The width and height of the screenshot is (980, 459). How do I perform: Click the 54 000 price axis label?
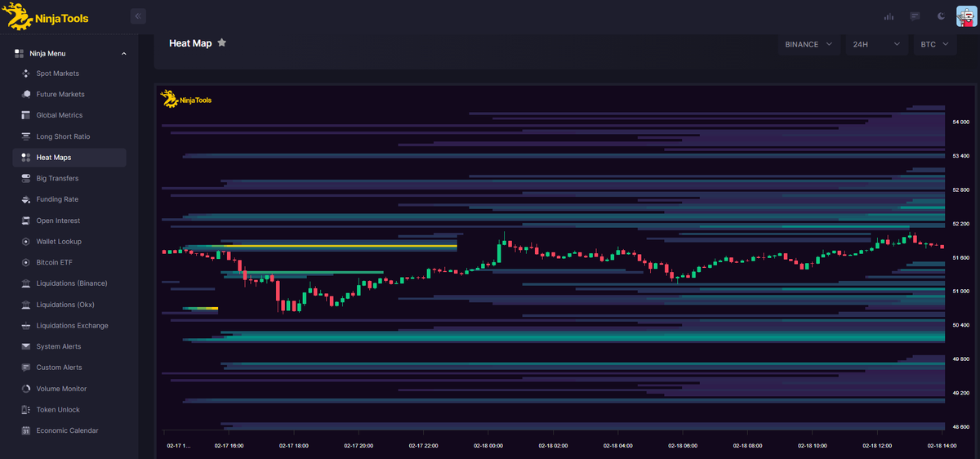(960, 122)
